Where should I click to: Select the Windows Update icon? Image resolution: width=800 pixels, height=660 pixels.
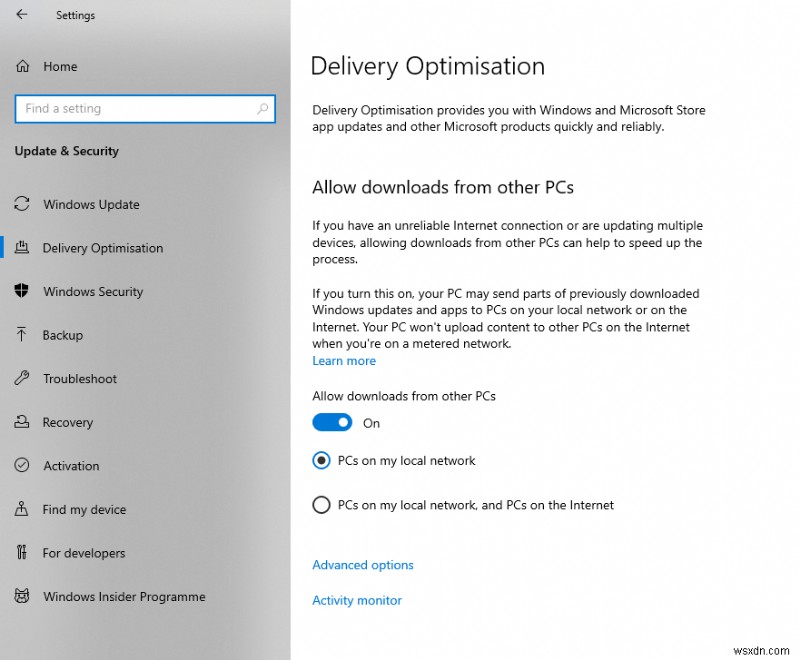coord(22,204)
